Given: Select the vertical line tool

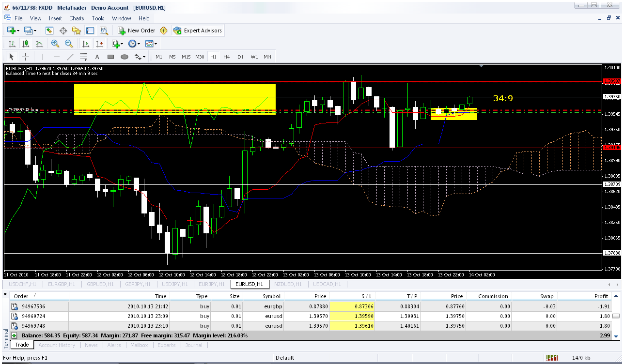Looking at the screenshot, I should pyautogui.click(x=43, y=57).
